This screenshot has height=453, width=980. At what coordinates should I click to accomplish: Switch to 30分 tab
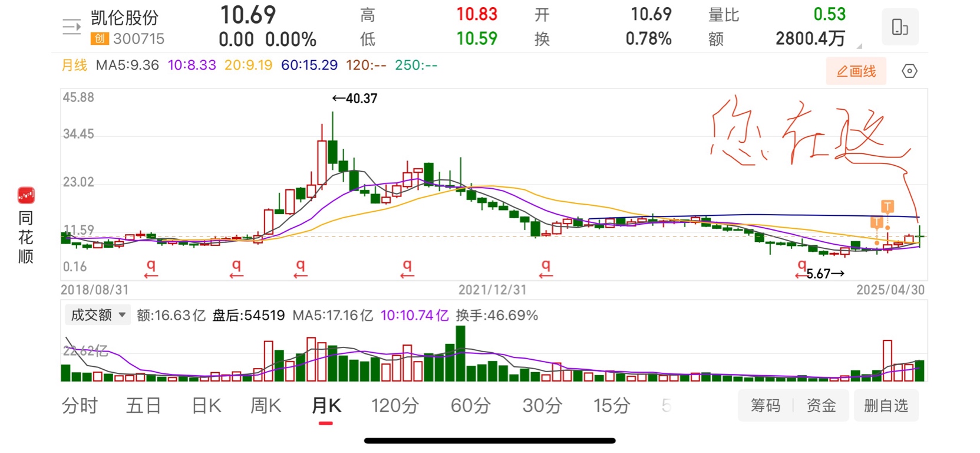pyautogui.click(x=542, y=406)
